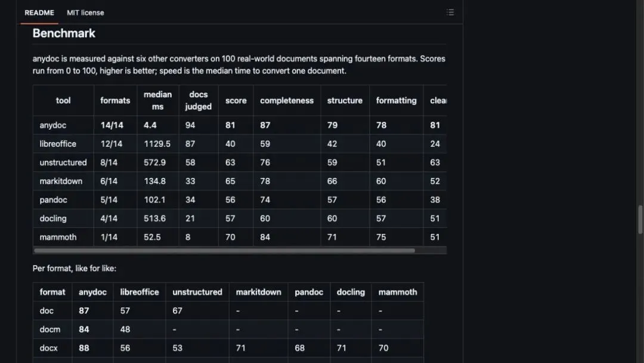Screen dimensions: 644x363
Task: Click the 'completeness' column header
Action: 287,100
